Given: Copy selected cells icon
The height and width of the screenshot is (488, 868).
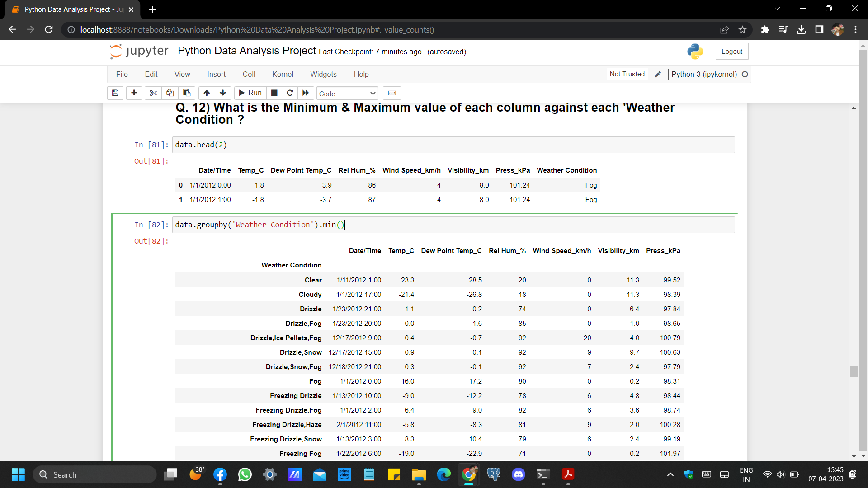Looking at the screenshot, I should (x=170, y=93).
